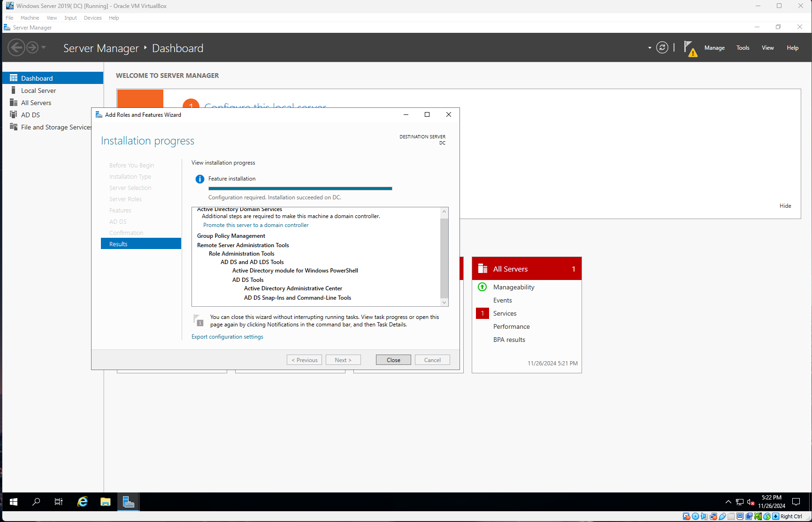
Task: Click the Server Manager back arrow
Action: click(x=16, y=47)
